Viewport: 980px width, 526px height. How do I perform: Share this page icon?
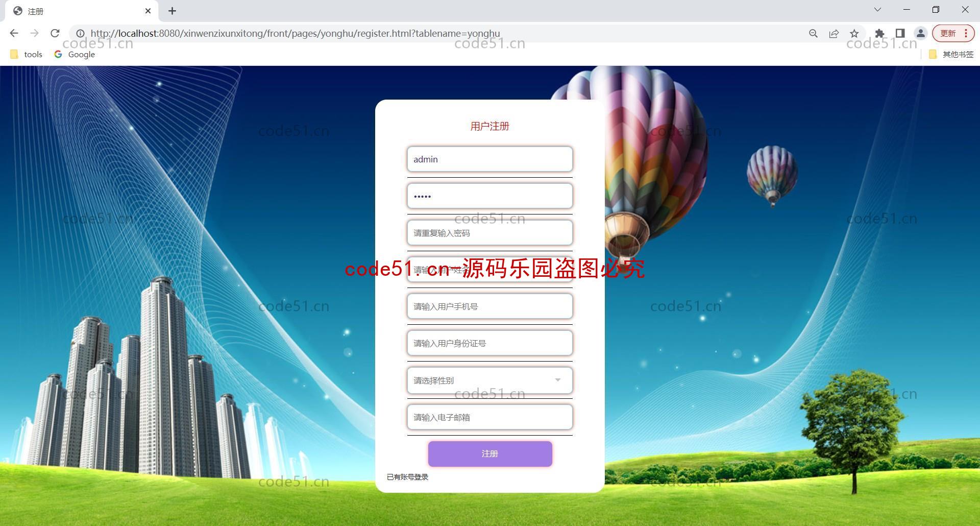click(x=834, y=33)
